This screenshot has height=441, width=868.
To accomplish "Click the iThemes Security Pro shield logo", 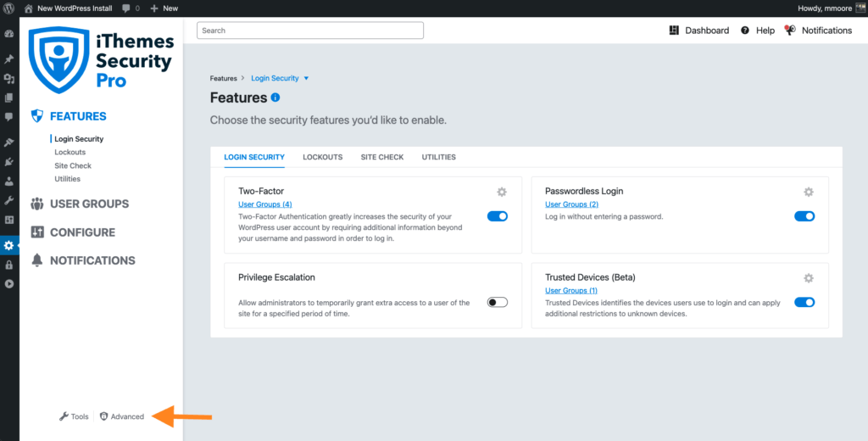I will [58, 59].
